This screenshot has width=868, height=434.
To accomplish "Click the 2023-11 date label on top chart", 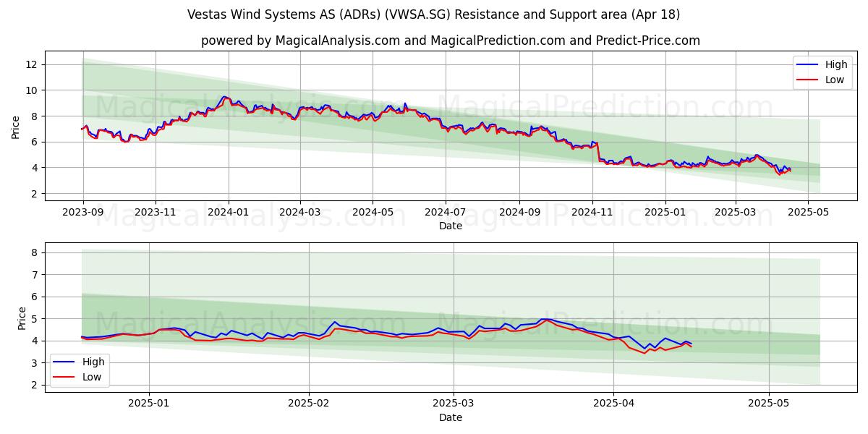I will click(x=156, y=213).
